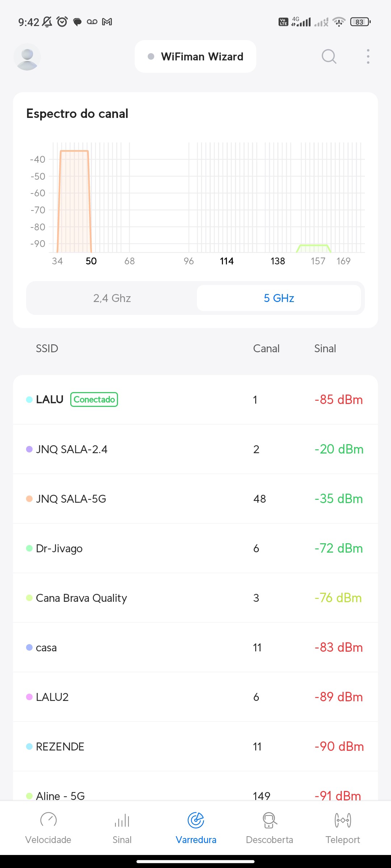The image size is (391, 868).
Task: Tap the Dr-Jivago network row
Action: pos(195,548)
